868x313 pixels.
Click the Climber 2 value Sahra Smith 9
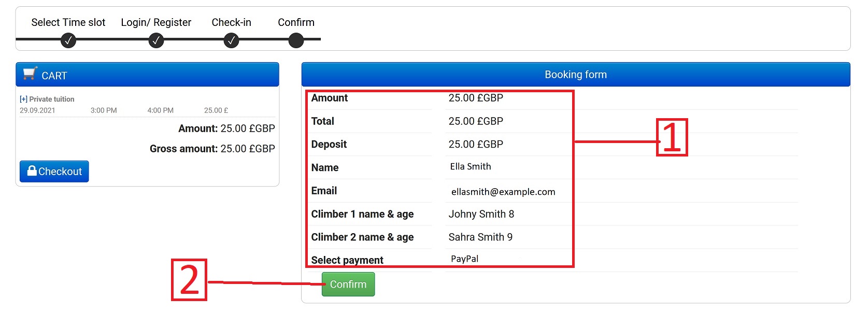480,237
